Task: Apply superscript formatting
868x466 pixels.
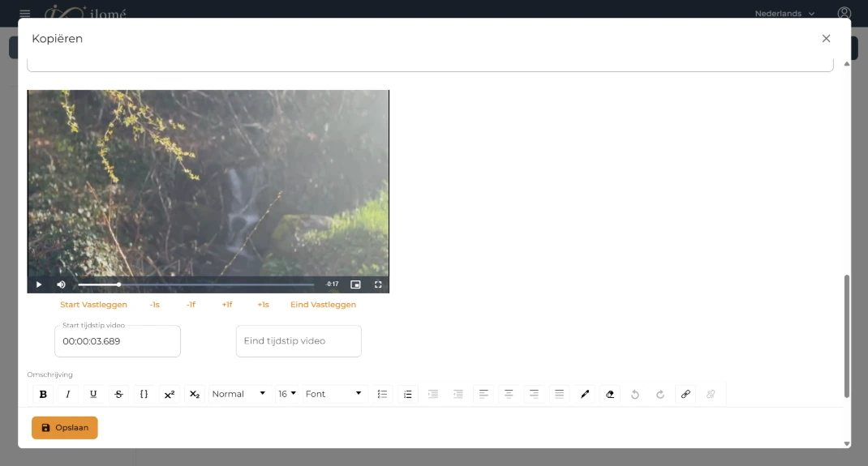Action: (170, 394)
